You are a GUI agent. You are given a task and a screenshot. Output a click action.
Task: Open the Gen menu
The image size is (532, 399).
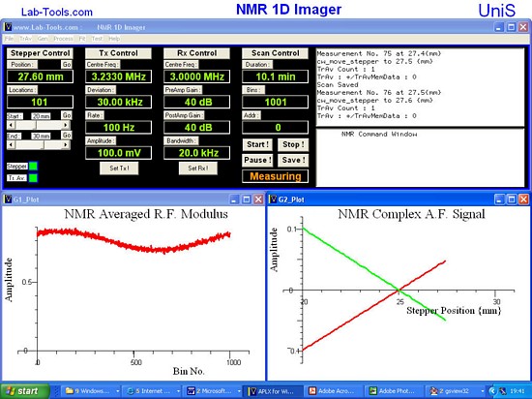tap(43, 39)
